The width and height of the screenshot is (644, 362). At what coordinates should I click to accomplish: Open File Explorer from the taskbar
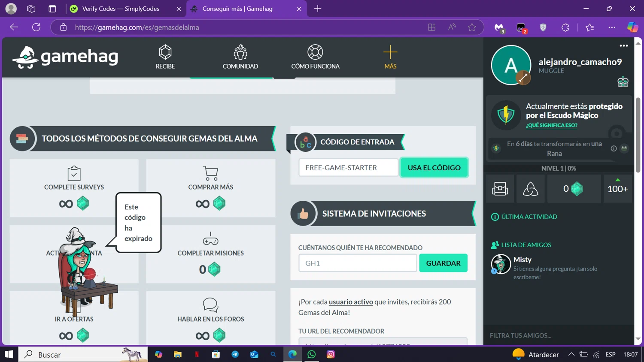178,354
